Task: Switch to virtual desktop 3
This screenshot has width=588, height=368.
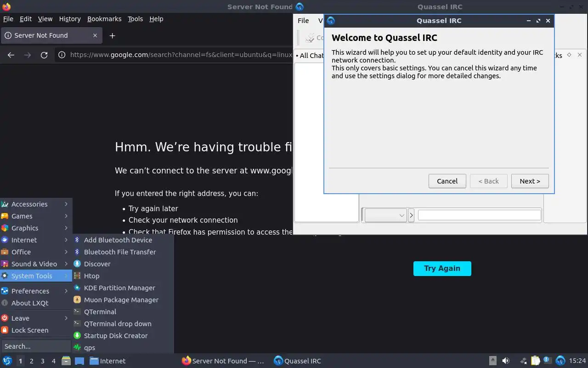Action: pos(42,361)
